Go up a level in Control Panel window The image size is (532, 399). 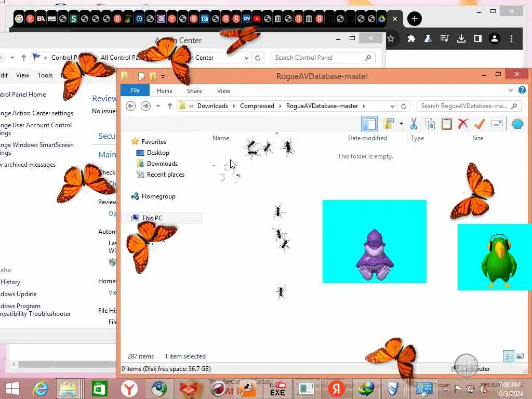coord(24,58)
